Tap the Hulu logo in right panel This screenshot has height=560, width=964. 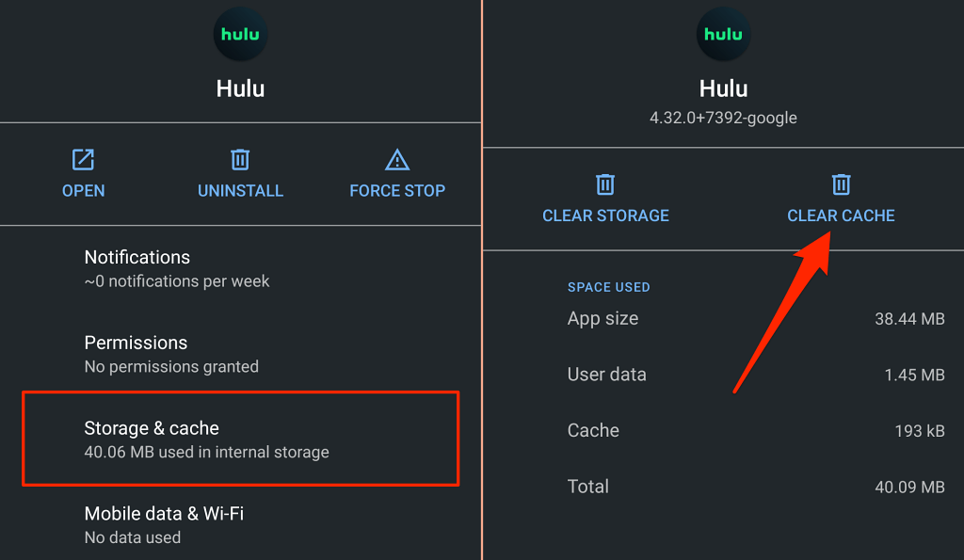point(723,34)
